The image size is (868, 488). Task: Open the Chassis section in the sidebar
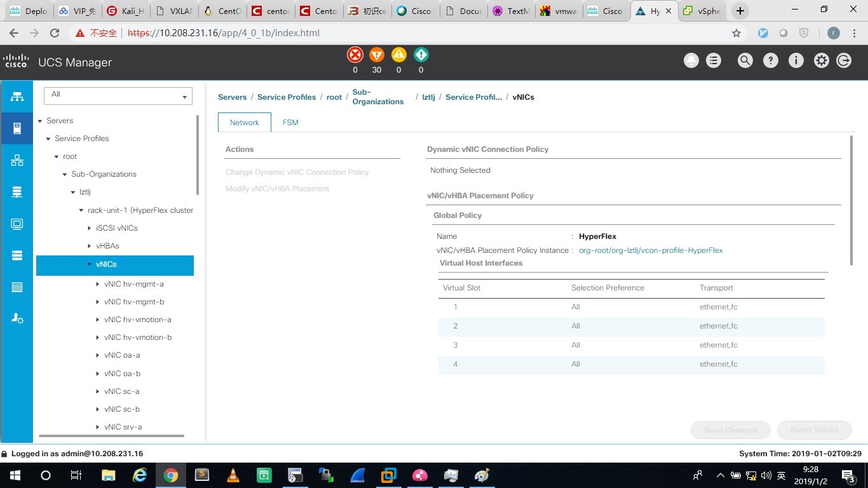click(x=17, y=287)
